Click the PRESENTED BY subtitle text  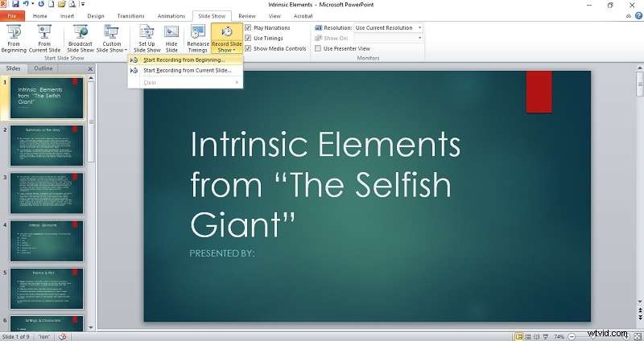click(222, 253)
